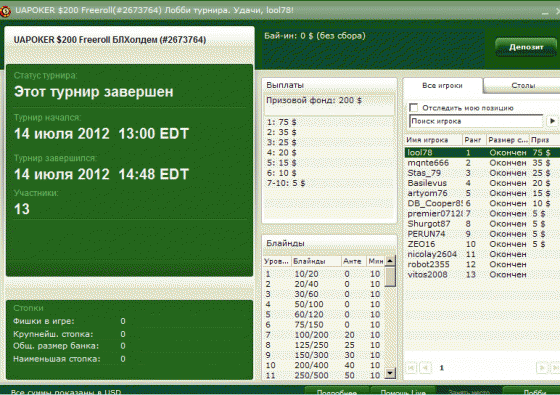Enable 'Отследить мою позицию' checkbox
The width and height of the screenshot is (560, 395).
pos(414,108)
